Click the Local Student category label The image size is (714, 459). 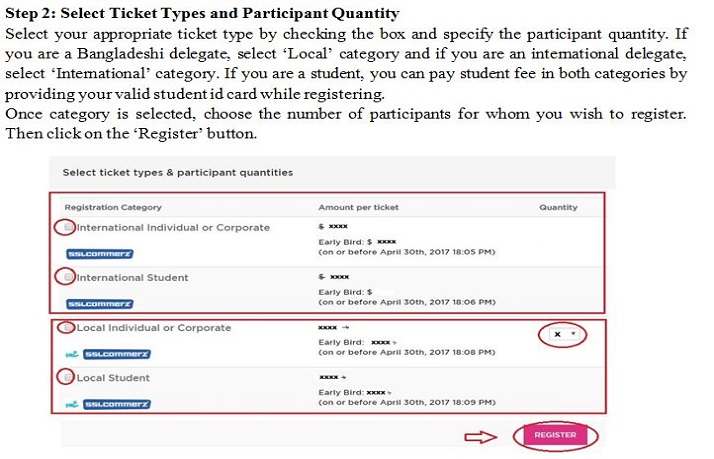(x=113, y=378)
